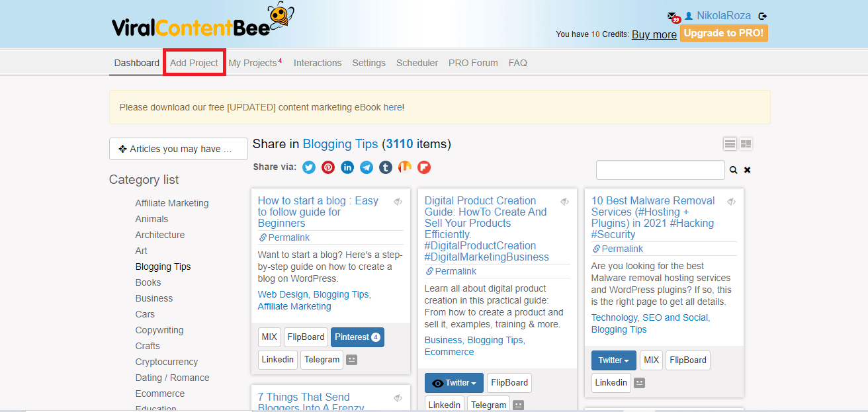Select the Architecture category

coord(160,235)
